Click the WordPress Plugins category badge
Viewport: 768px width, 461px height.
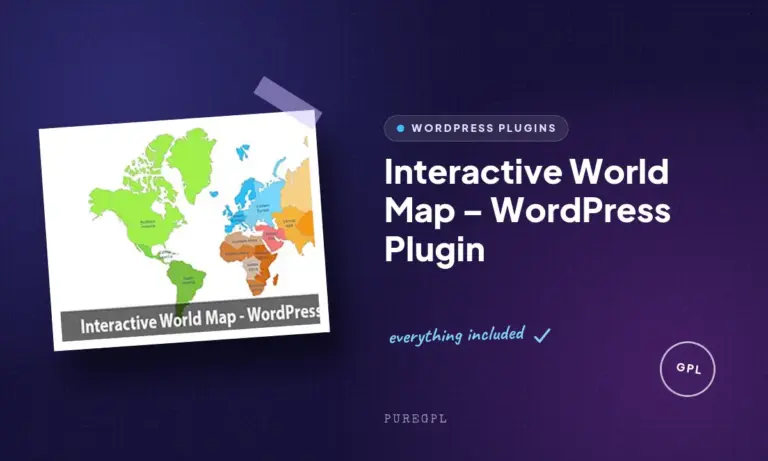(476, 128)
